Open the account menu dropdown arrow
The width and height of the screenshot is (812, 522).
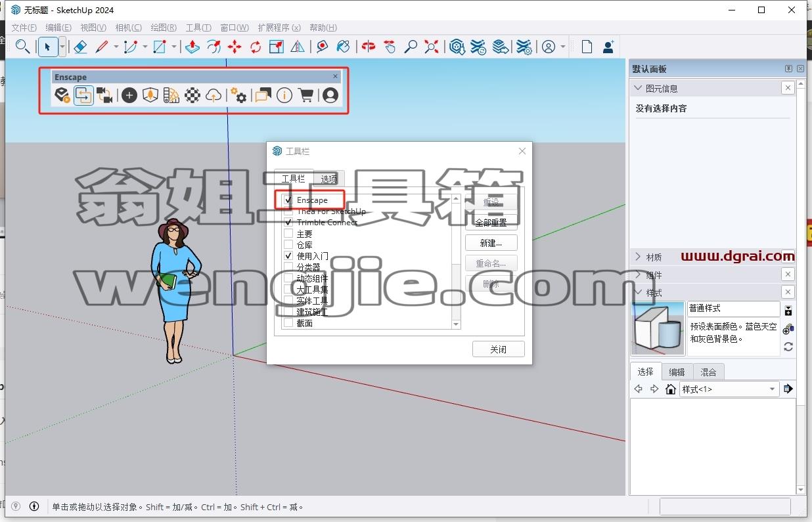click(563, 47)
